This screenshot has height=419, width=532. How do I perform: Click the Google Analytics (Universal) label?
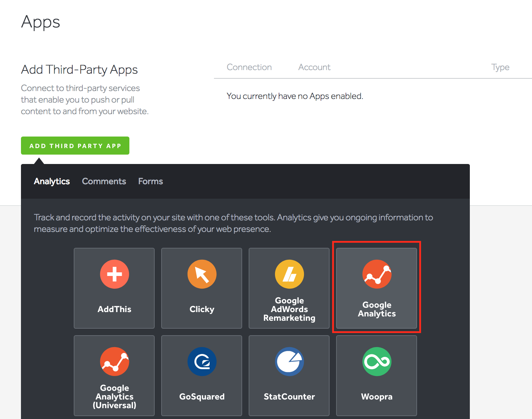point(115,397)
